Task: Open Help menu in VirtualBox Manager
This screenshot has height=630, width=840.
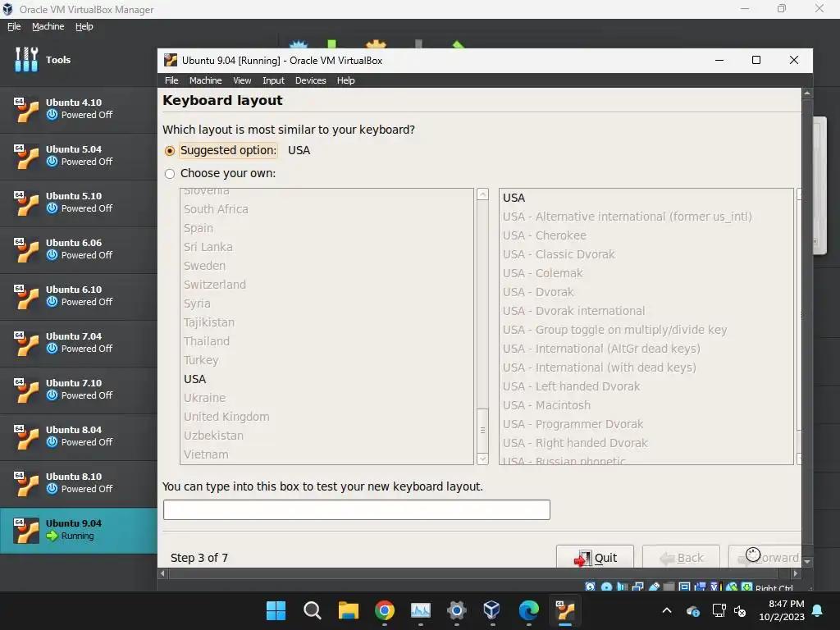Action: [x=84, y=26]
